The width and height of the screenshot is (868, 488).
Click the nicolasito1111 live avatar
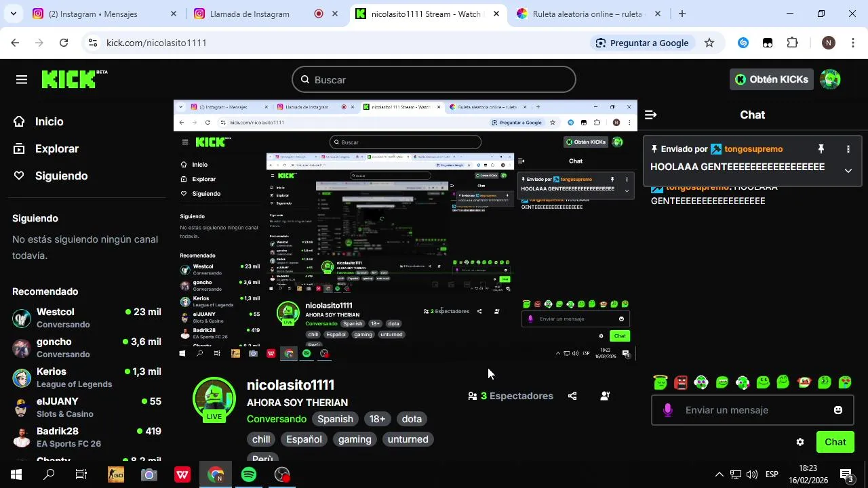tap(214, 399)
